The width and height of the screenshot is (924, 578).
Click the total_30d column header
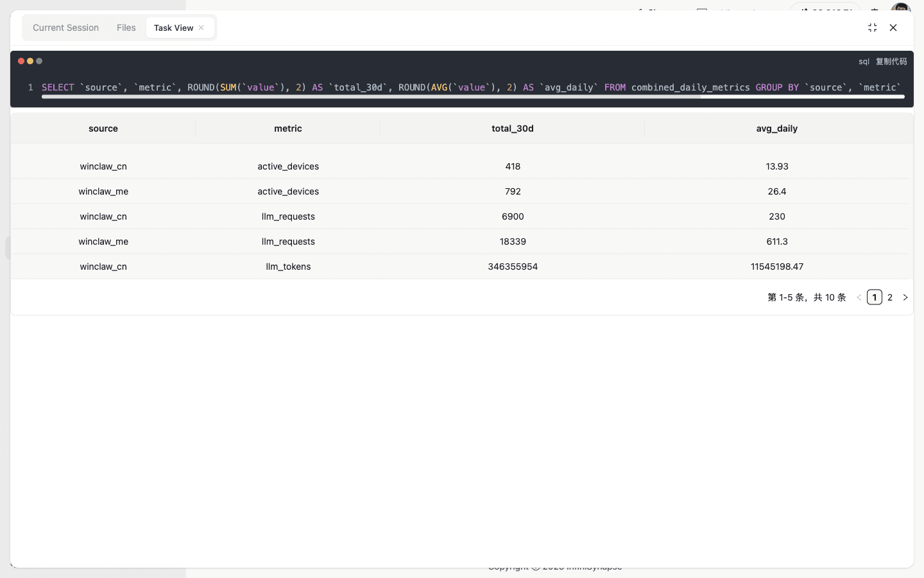pos(513,128)
